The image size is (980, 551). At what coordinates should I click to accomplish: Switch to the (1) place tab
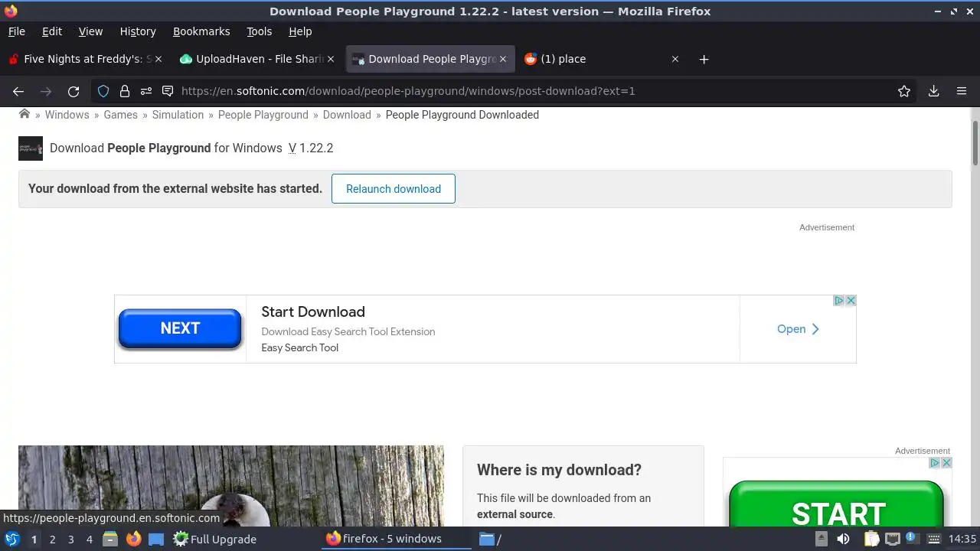pos(601,59)
